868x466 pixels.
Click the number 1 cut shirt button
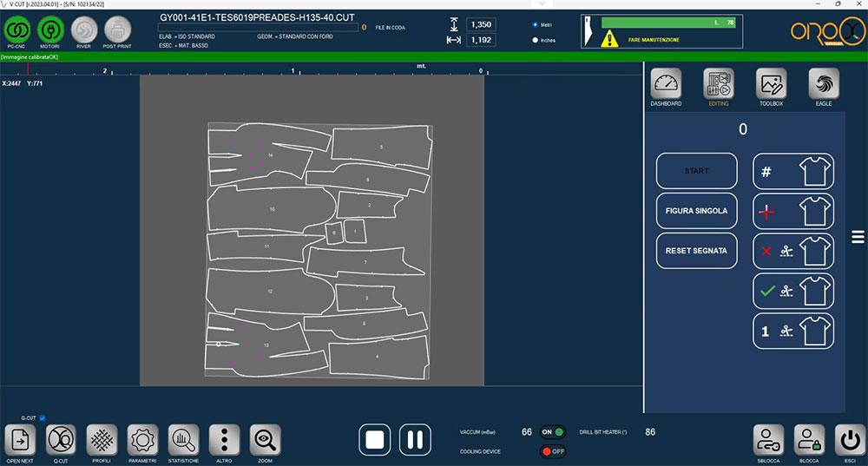pos(793,331)
